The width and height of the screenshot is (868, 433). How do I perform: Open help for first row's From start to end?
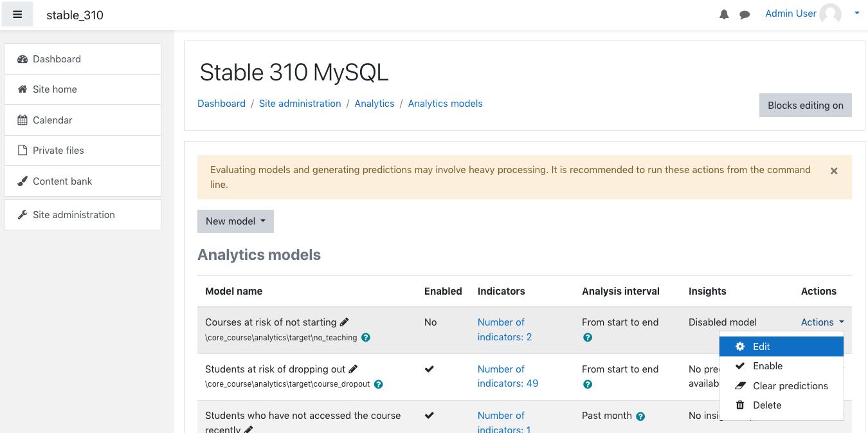[588, 337]
